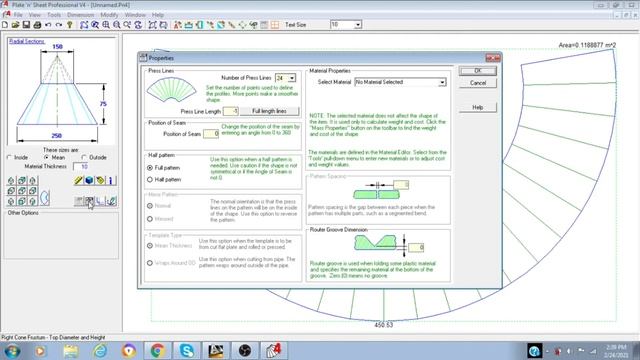Image resolution: width=640 pixels, height=360 pixels.
Task: Click the yellow tag mass properties icon
Action: pyautogui.click(x=100, y=180)
